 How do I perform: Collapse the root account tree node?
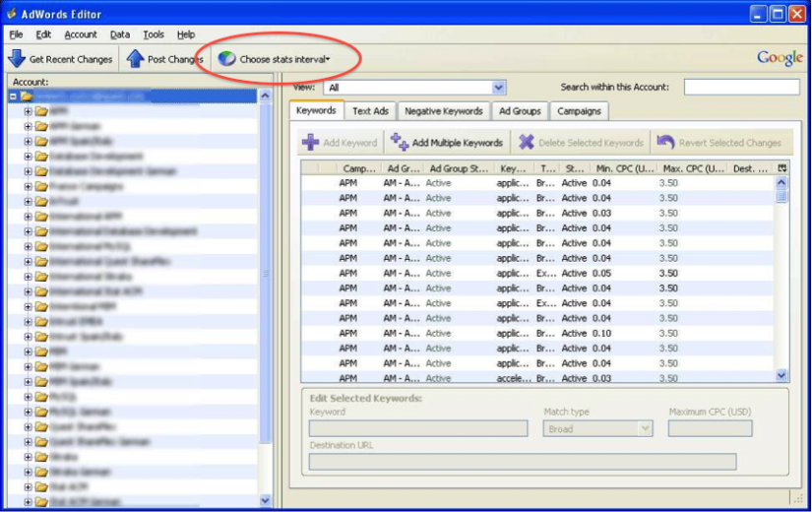[14, 96]
